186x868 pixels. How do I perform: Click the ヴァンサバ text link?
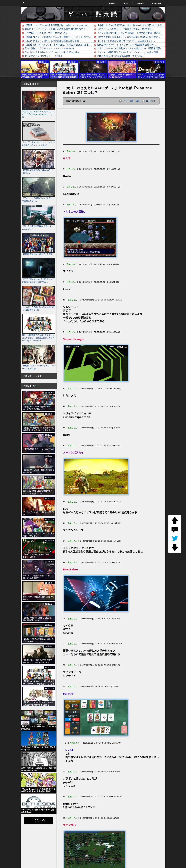click(x=70, y=825)
